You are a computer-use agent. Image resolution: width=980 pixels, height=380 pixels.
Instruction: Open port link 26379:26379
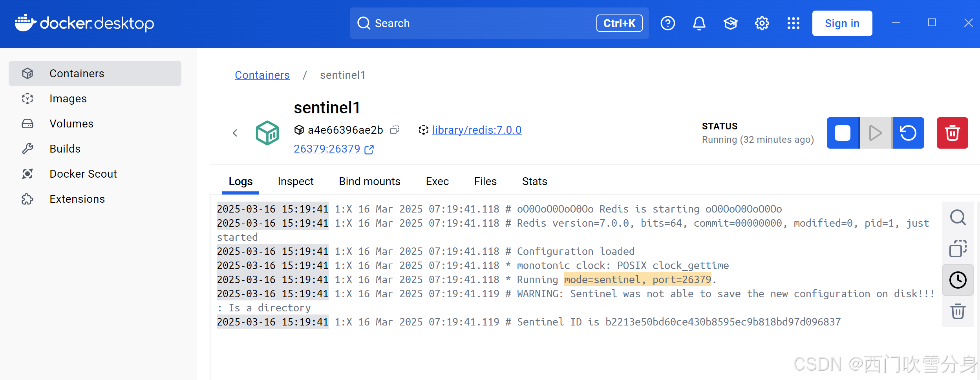point(327,149)
